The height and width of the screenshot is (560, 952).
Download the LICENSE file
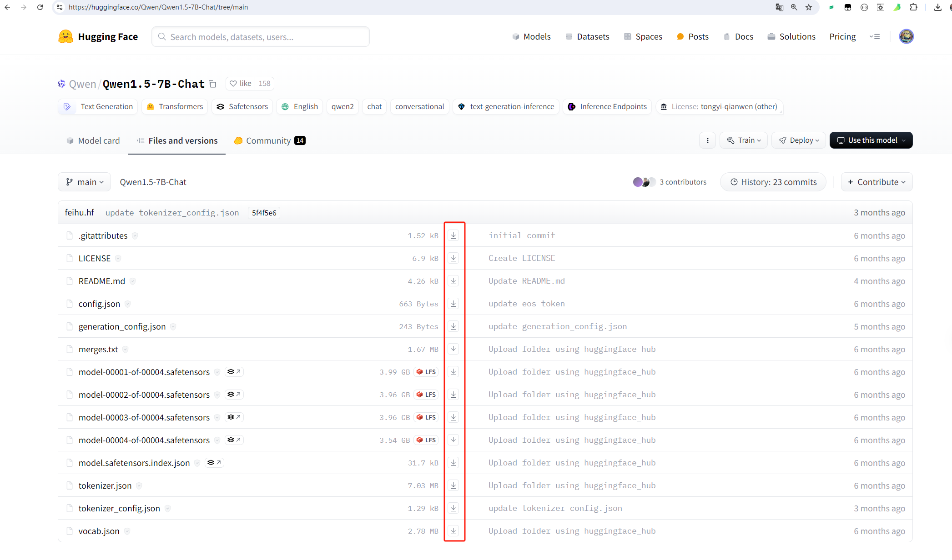pyautogui.click(x=453, y=258)
